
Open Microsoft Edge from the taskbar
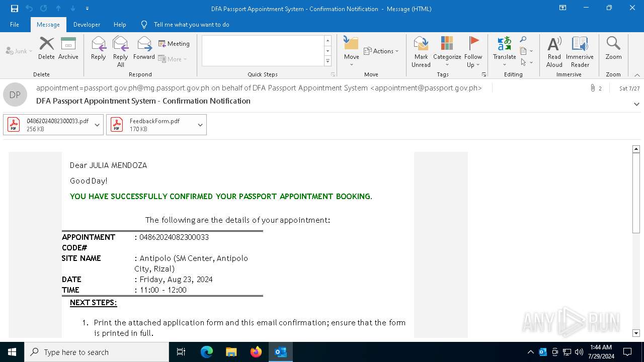tap(207, 352)
